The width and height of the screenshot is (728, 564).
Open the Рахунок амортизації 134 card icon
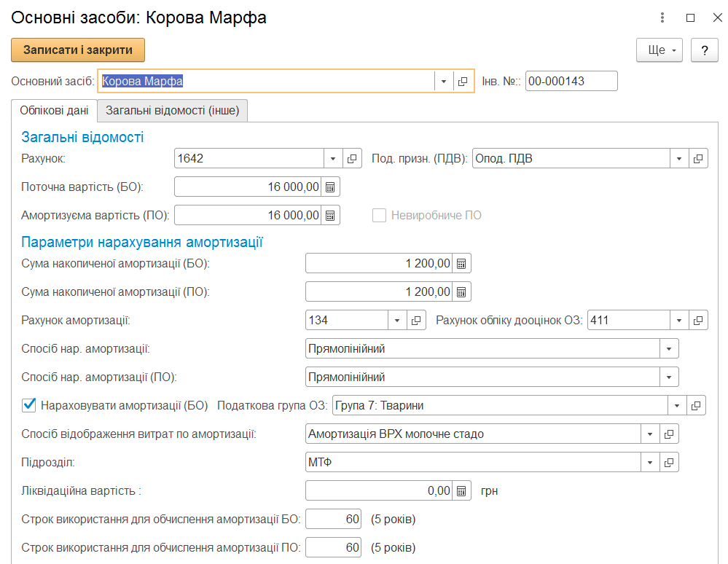point(416,321)
